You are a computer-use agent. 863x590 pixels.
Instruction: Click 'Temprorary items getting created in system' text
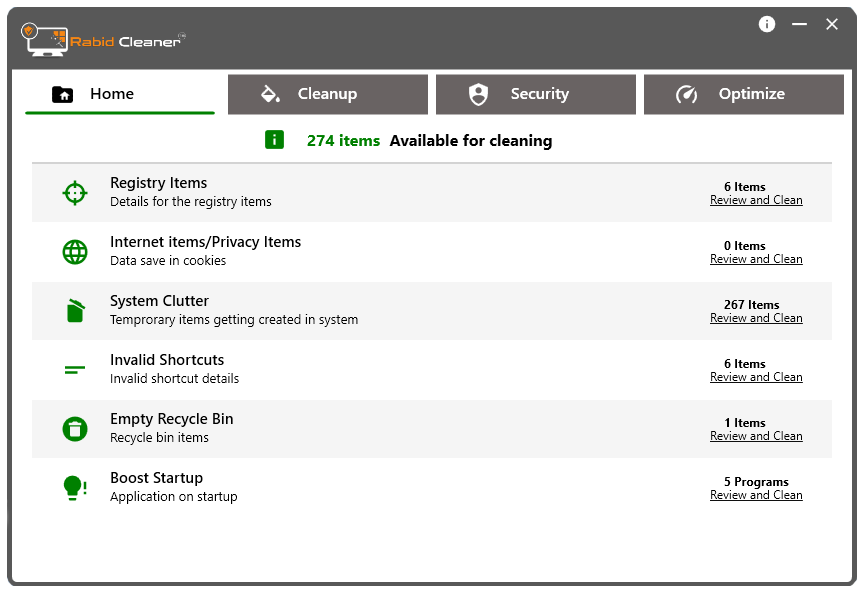pyautogui.click(x=234, y=319)
